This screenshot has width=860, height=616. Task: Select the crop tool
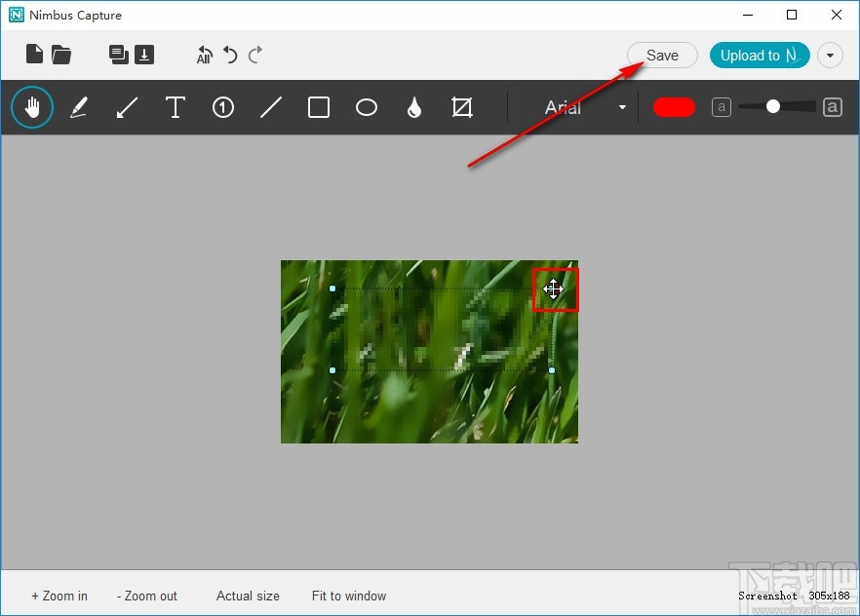tap(462, 107)
